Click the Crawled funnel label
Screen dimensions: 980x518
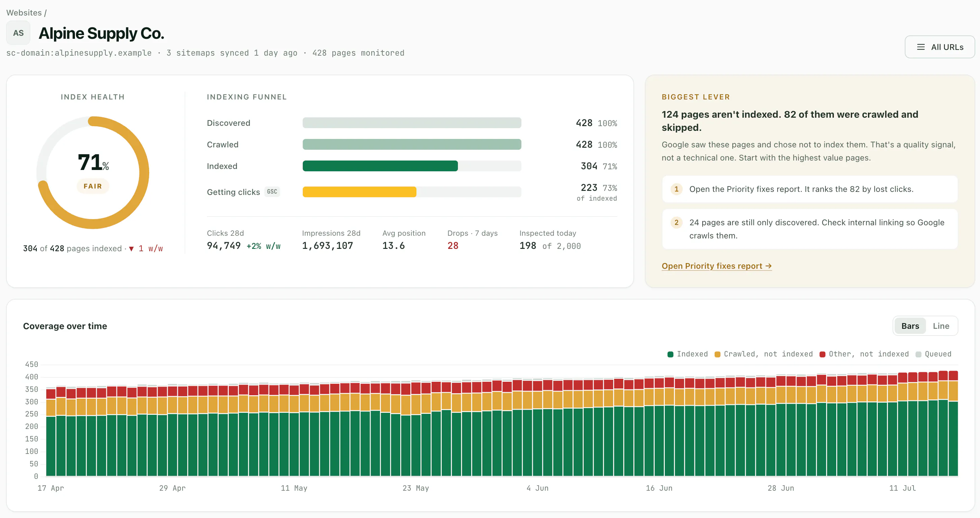click(x=222, y=144)
